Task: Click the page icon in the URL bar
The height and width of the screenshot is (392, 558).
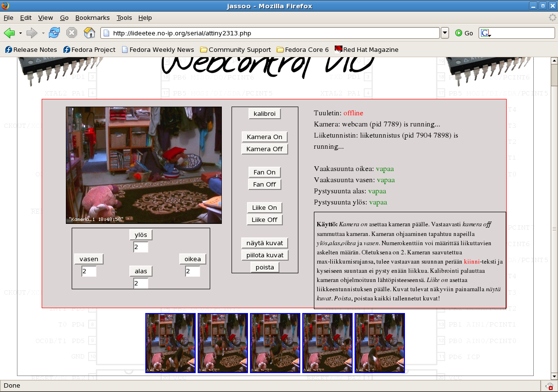Action: 106,33
